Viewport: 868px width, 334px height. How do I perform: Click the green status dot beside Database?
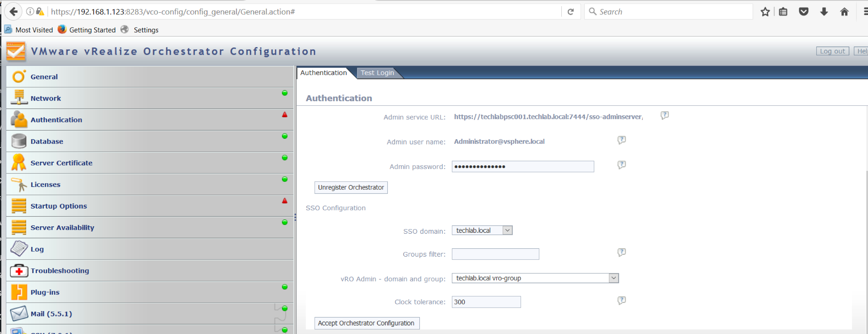click(285, 136)
